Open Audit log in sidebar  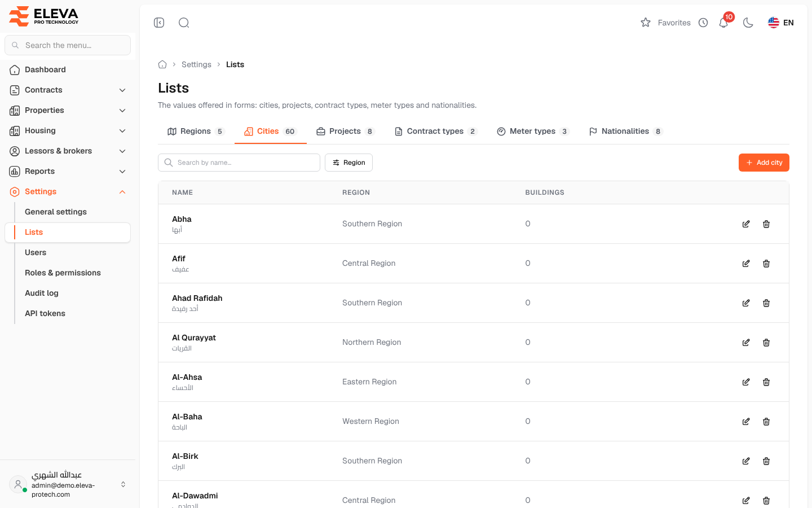click(42, 293)
